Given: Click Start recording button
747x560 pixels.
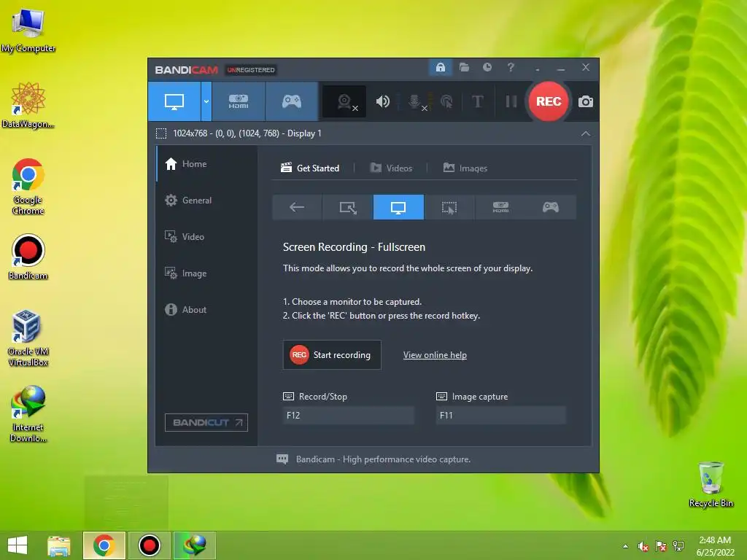Looking at the screenshot, I should coord(332,355).
